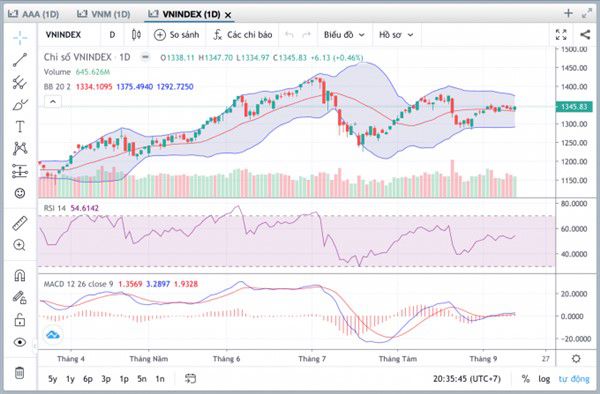Activate the zoom in magnifier tool
Viewport: 600px width, 394px height.
(20, 245)
